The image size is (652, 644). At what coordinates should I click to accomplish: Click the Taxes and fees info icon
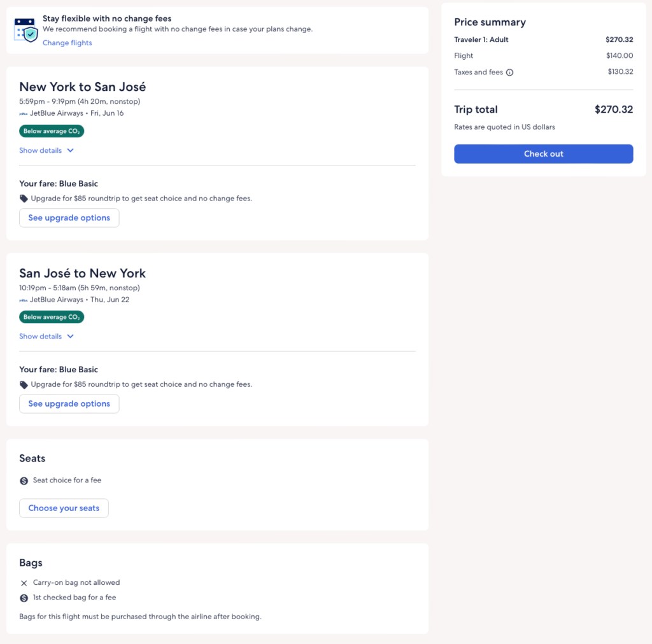point(509,73)
